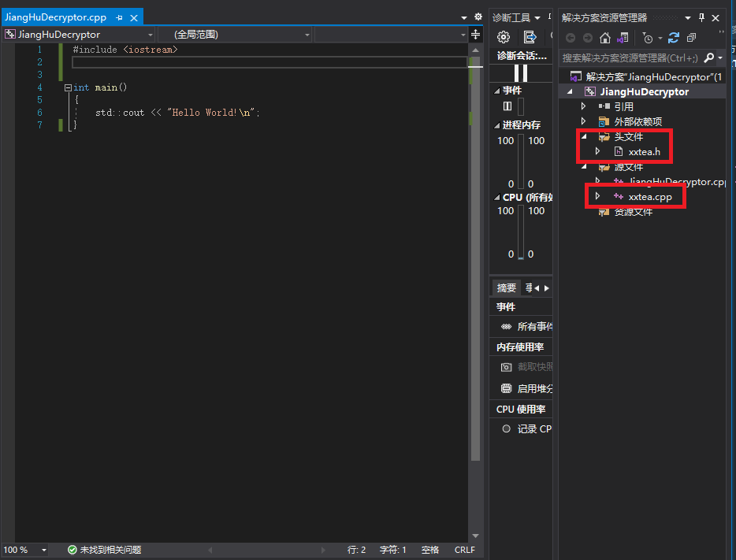The image size is (736, 560).
Task: Click the events pause track icon
Action: [507, 106]
